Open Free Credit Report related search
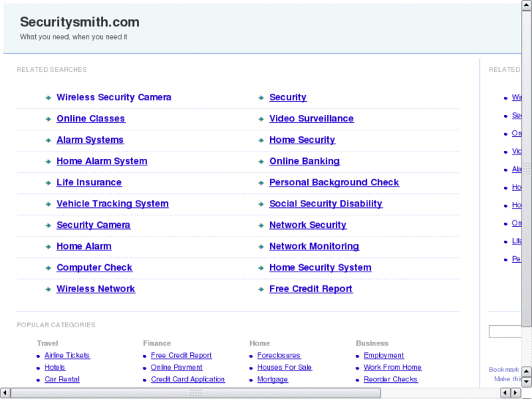 click(311, 289)
